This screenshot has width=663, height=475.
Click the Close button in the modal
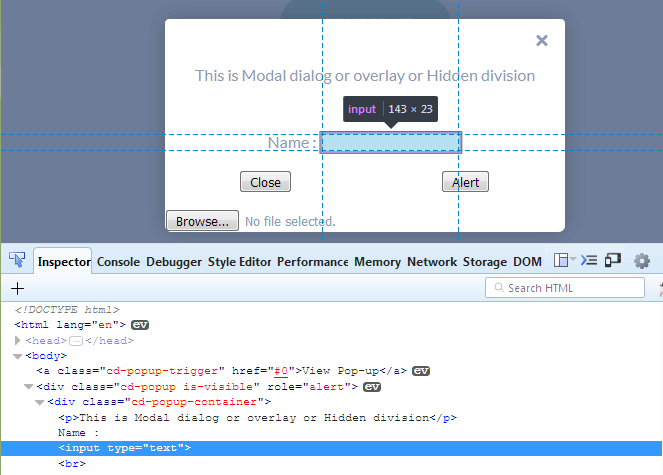pyautogui.click(x=265, y=182)
